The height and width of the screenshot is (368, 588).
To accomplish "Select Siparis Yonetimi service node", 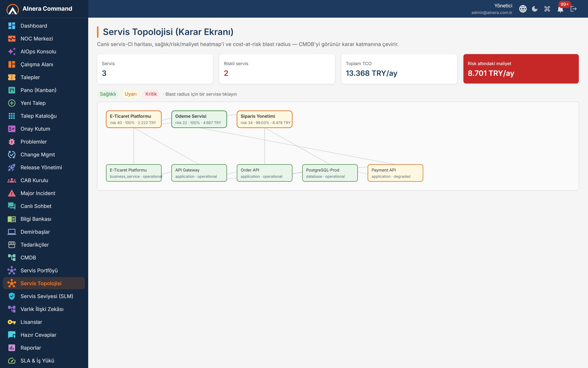I will point(264,119).
